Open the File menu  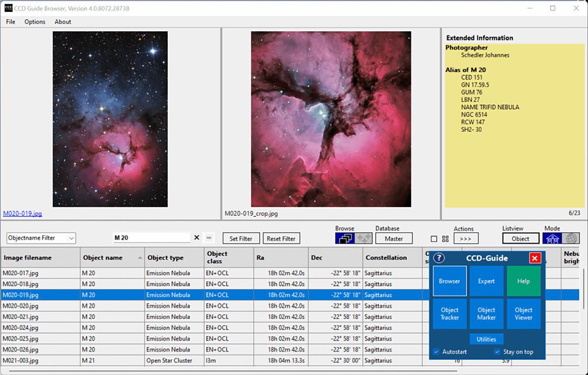pyautogui.click(x=10, y=22)
